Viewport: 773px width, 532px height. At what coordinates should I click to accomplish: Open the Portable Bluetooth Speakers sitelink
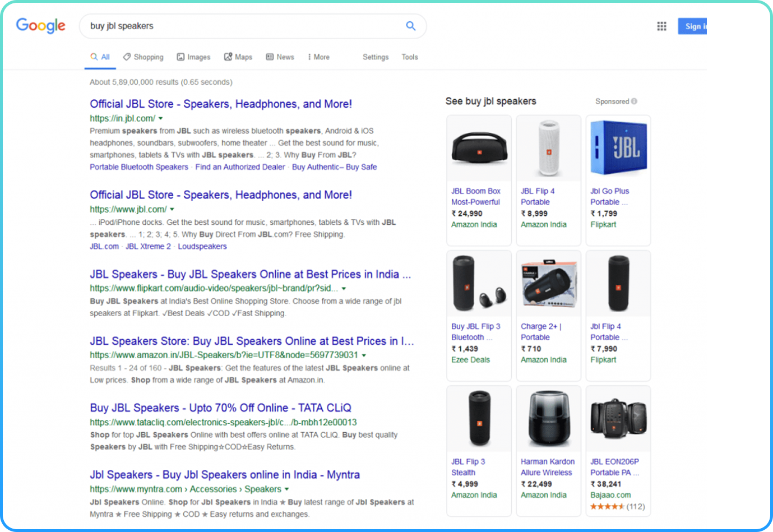tap(139, 167)
